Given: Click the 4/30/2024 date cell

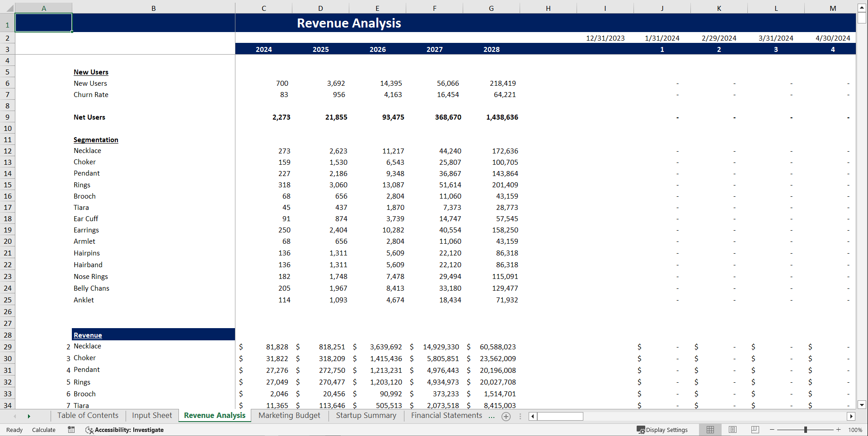Looking at the screenshot, I should (x=833, y=38).
